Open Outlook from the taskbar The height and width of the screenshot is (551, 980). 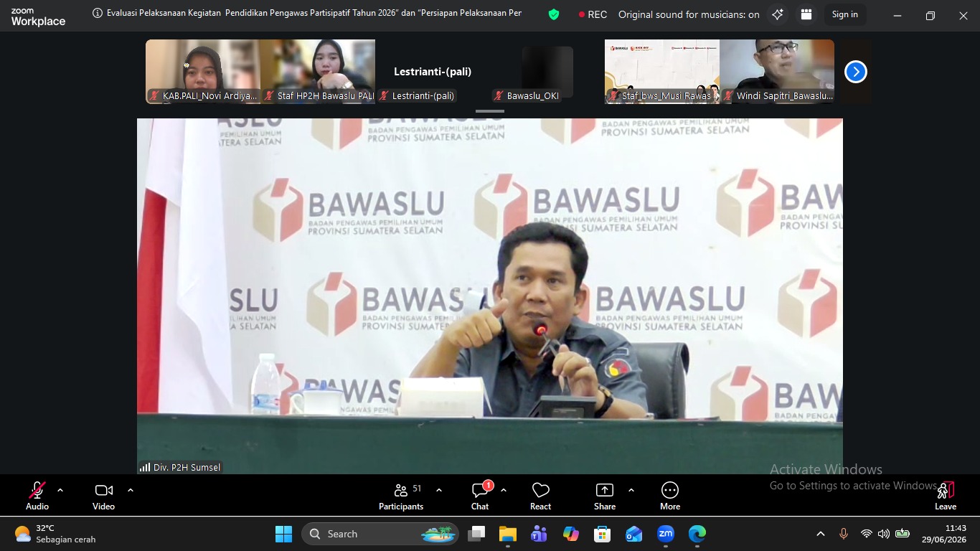tap(634, 534)
